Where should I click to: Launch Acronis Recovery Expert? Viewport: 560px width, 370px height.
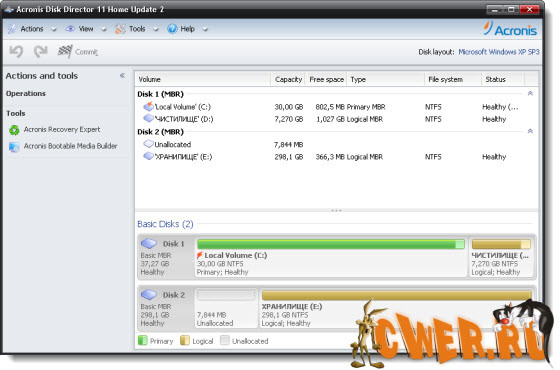click(x=62, y=130)
